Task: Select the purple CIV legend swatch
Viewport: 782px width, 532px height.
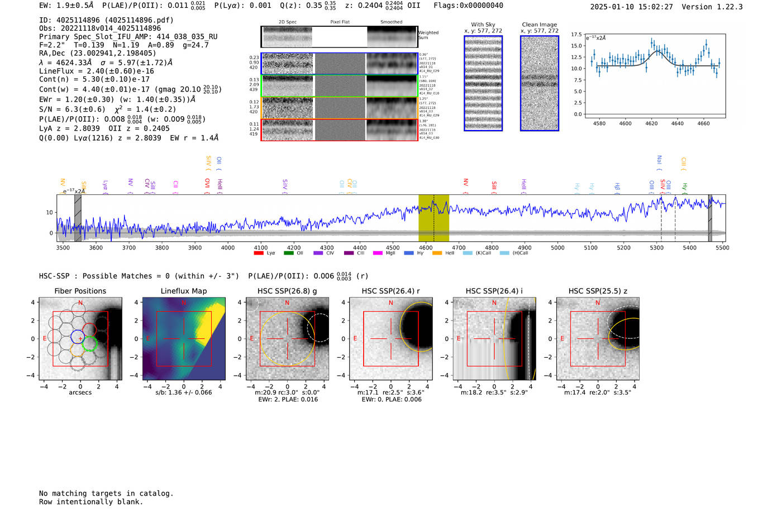Action: pyautogui.click(x=318, y=253)
